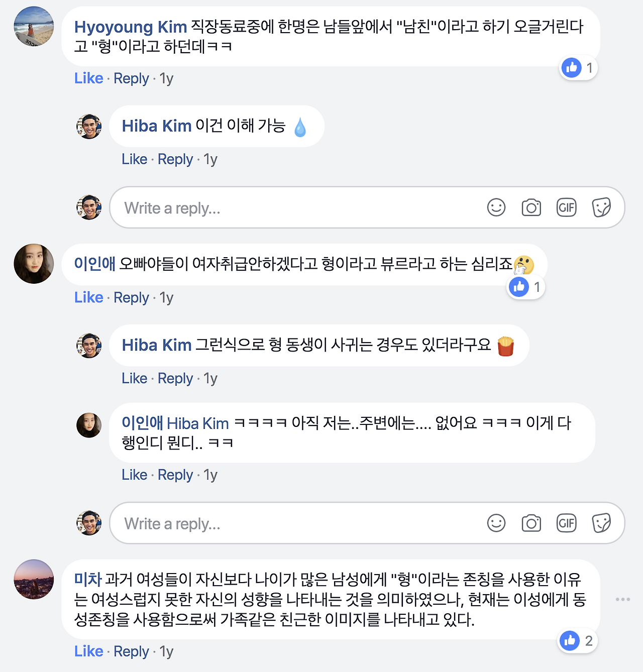643x672 pixels.
Task: Select the GIF icon in the bottom reply box
Action: [566, 523]
